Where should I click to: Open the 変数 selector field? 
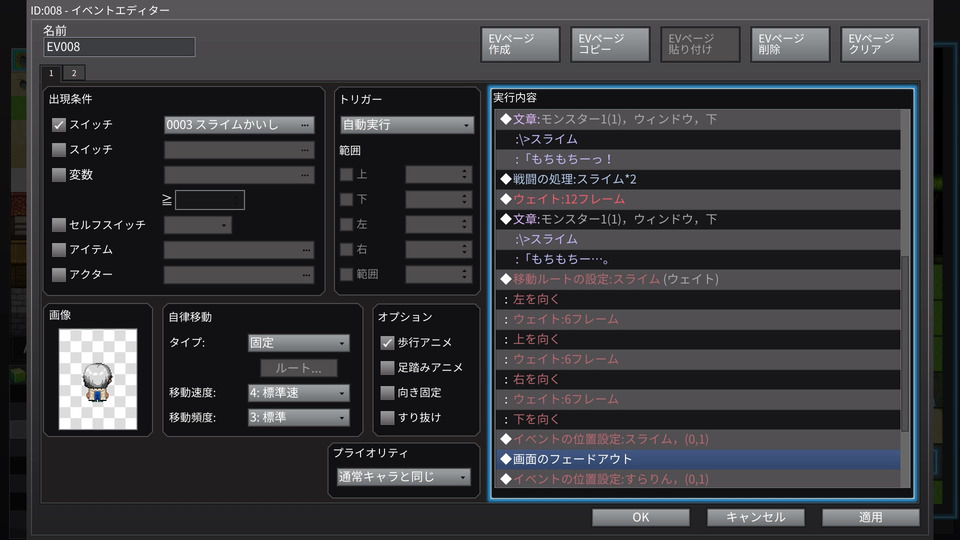pos(239,175)
